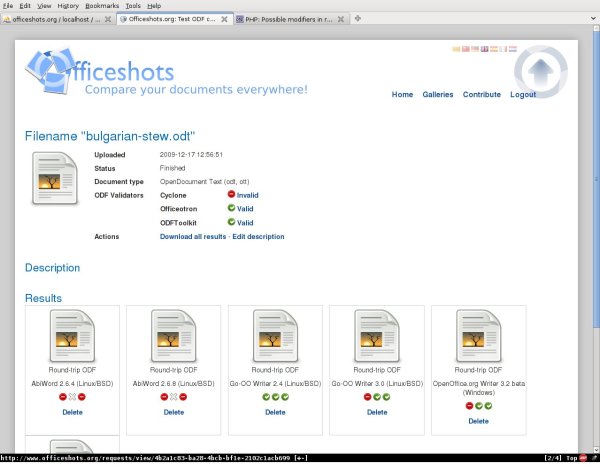Open the File menu

pos(8,6)
